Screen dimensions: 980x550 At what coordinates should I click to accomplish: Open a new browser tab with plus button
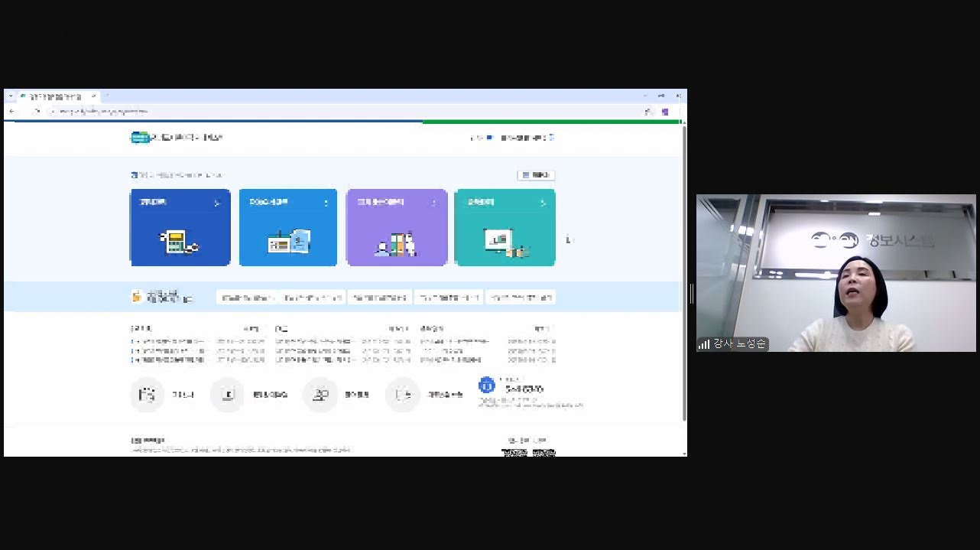[x=106, y=96]
